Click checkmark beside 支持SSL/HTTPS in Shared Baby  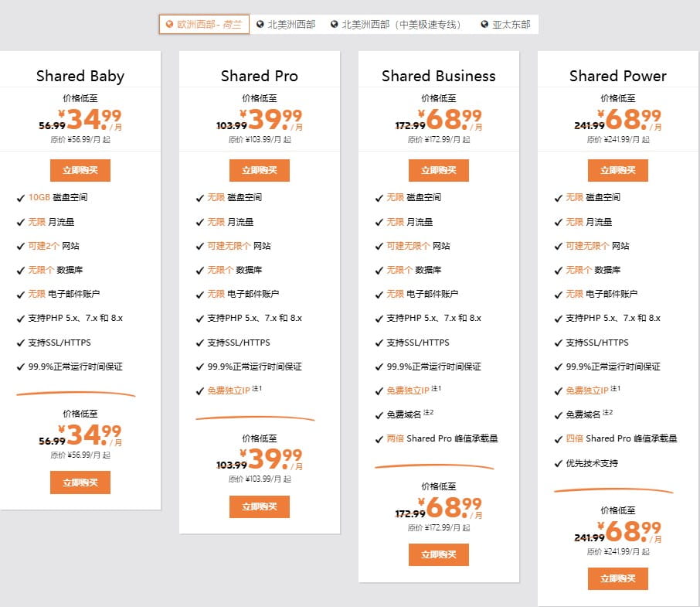20,343
